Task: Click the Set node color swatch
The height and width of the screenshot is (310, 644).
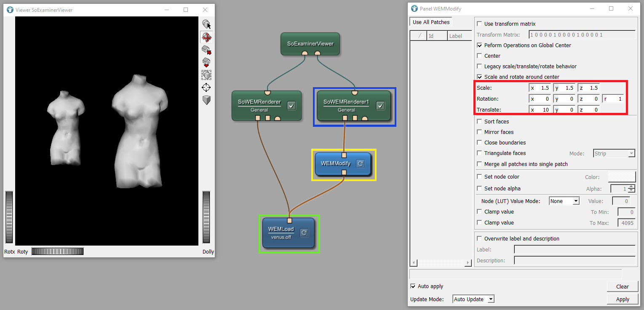Action: click(622, 177)
